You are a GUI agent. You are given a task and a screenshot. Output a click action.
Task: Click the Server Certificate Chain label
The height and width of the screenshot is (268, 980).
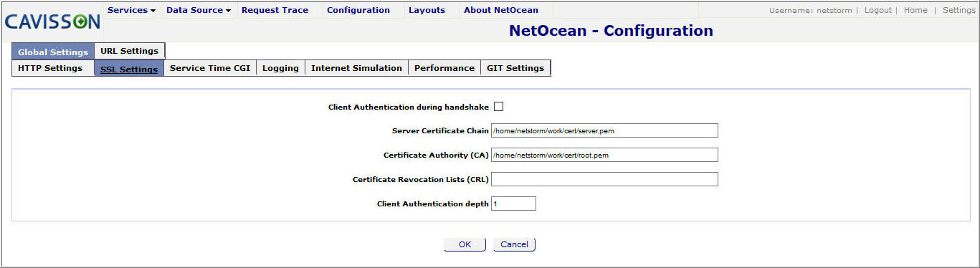click(440, 131)
